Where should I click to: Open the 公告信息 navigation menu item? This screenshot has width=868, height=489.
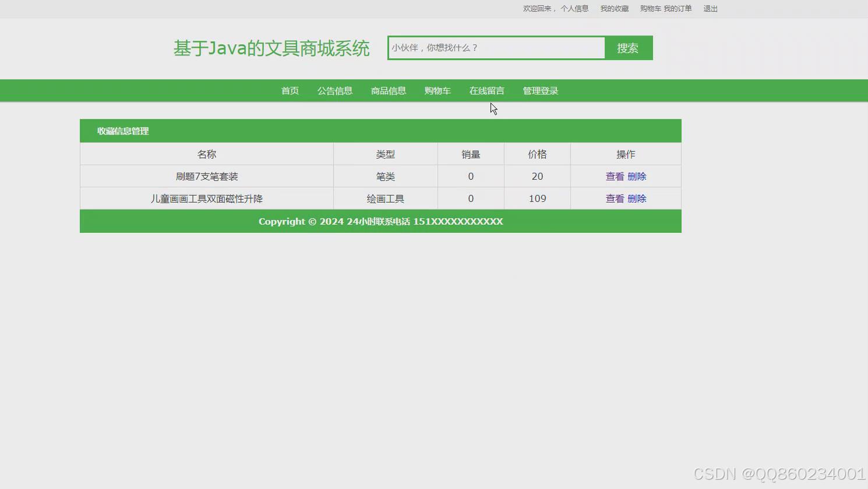tap(335, 90)
